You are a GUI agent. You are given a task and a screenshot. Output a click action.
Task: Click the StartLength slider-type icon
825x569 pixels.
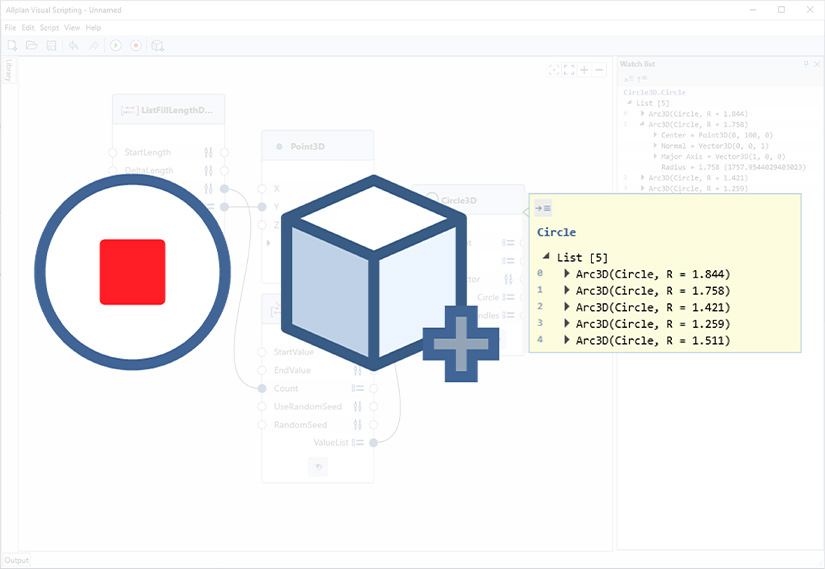(x=208, y=153)
